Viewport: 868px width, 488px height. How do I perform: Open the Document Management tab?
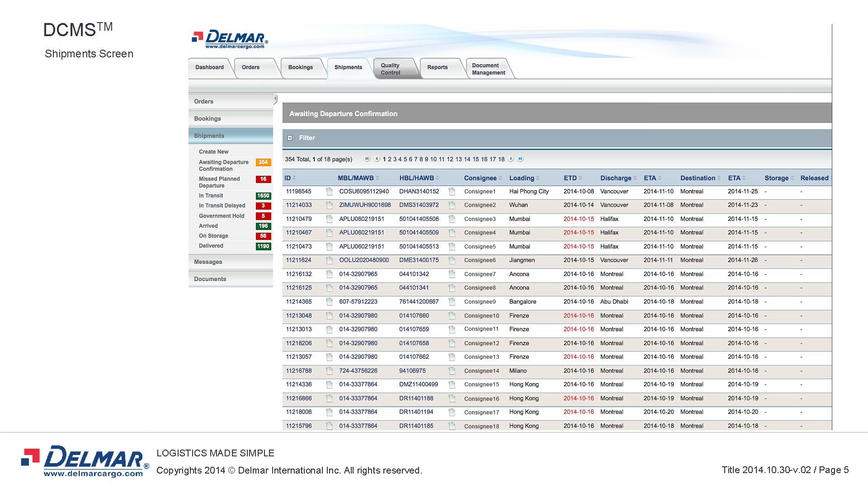coord(489,69)
